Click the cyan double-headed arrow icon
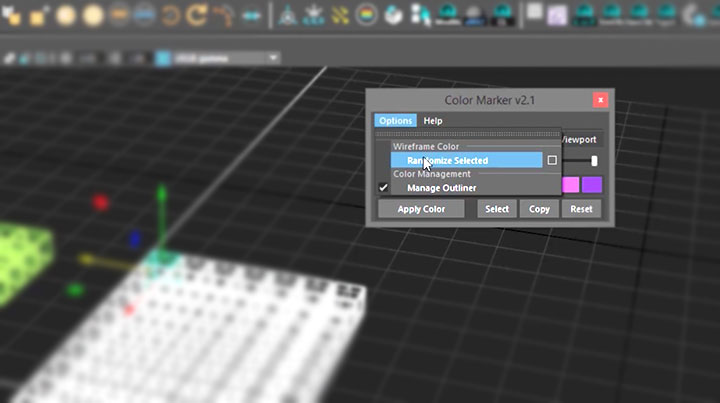 click(251, 16)
